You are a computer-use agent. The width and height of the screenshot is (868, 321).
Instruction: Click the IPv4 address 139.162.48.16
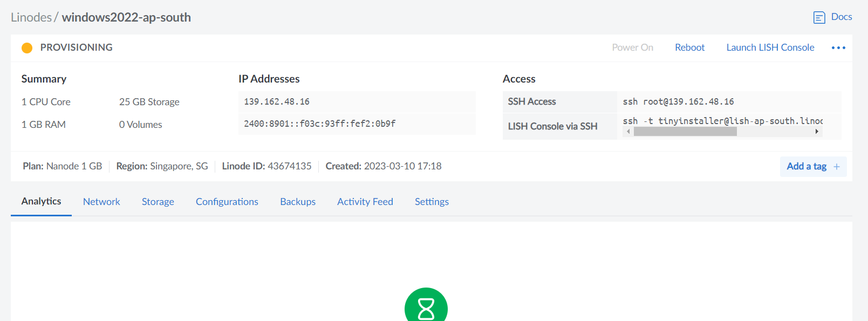pyautogui.click(x=277, y=101)
